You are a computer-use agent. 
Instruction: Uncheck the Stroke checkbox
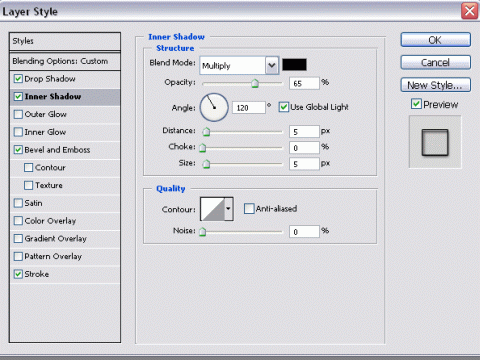click(18, 274)
